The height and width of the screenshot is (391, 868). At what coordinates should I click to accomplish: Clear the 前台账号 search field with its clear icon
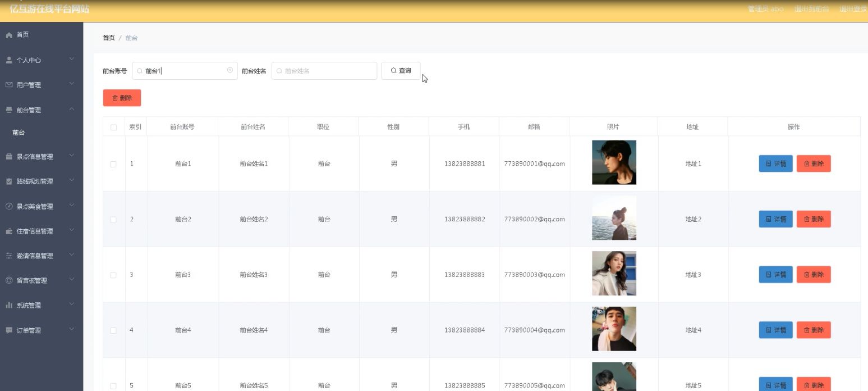[230, 70]
